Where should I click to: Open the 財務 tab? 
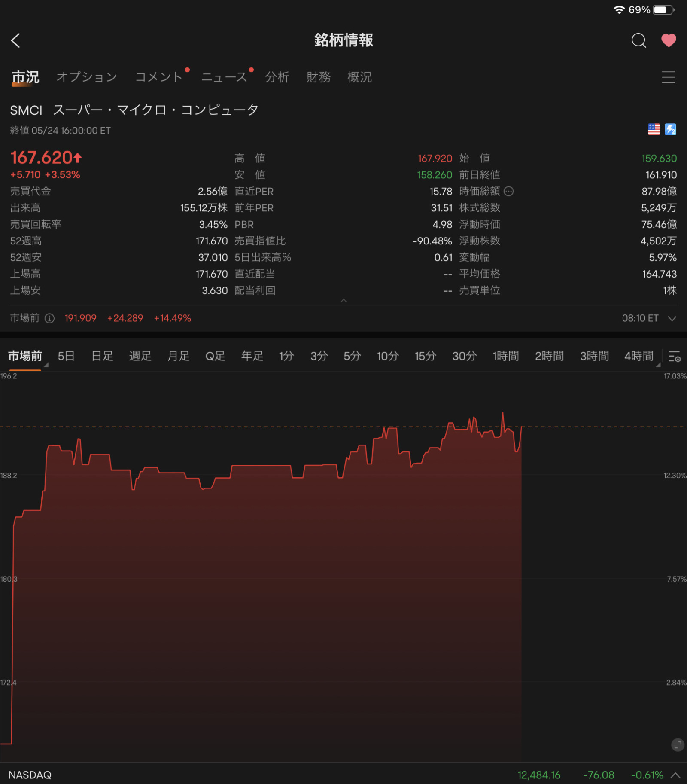tap(318, 77)
